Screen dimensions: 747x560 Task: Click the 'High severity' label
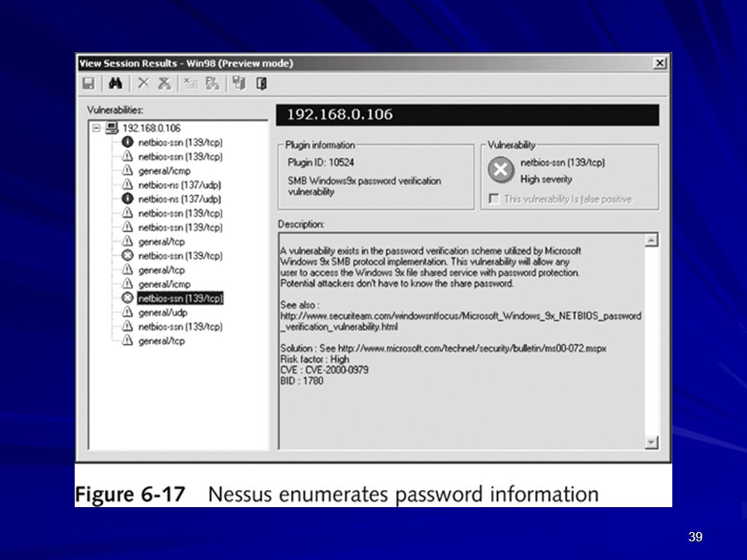546,180
